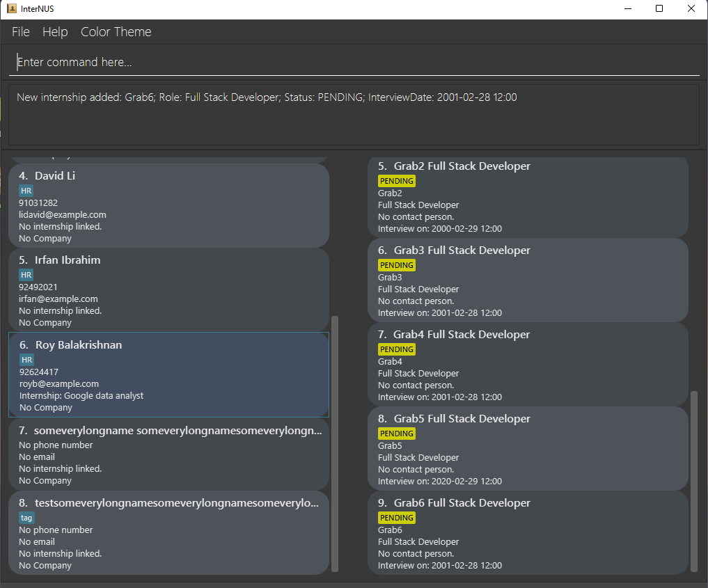Click No phone number on contact 7
This screenshot has height=588, width=708.
[56, 445]
